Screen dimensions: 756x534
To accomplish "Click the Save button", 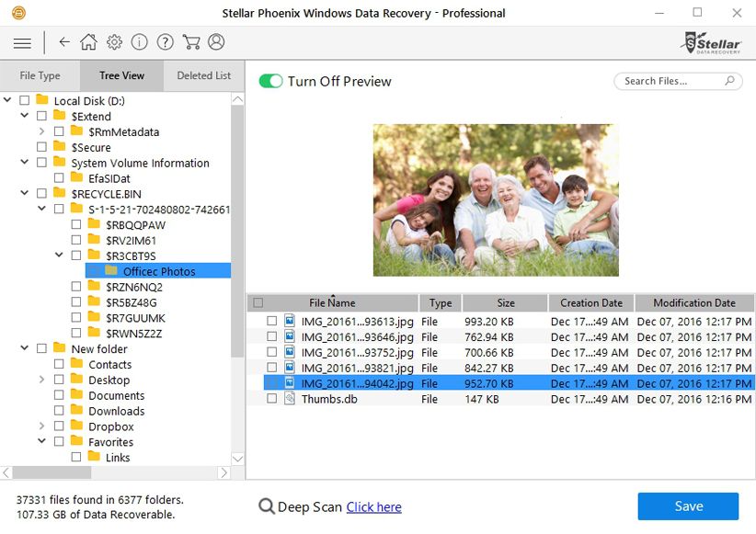I will point(688,506).
